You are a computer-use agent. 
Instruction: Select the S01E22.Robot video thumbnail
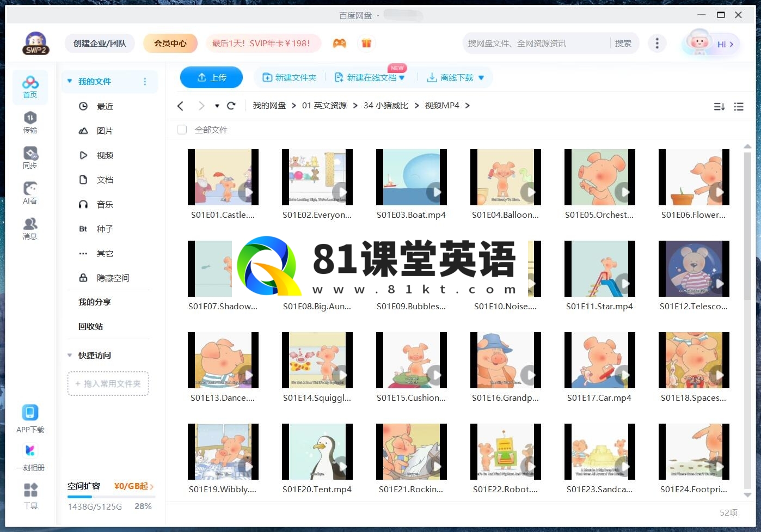pyautogui.click(x=506, y=451)
